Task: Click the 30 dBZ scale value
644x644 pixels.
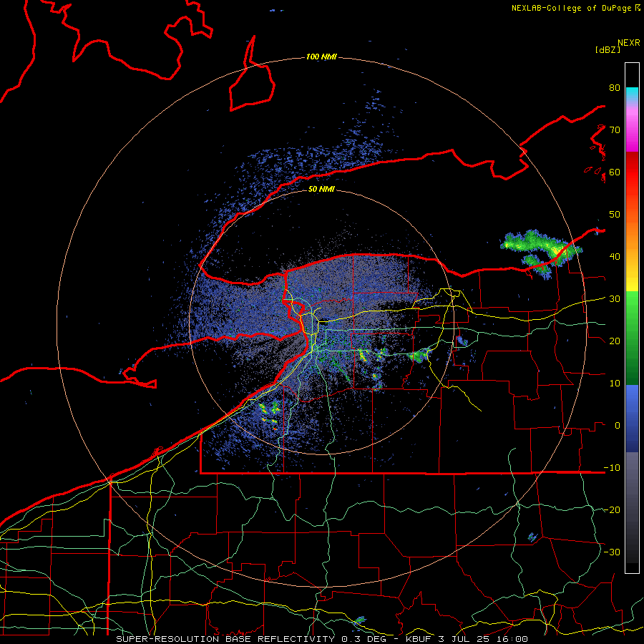Action: point(615,299)
